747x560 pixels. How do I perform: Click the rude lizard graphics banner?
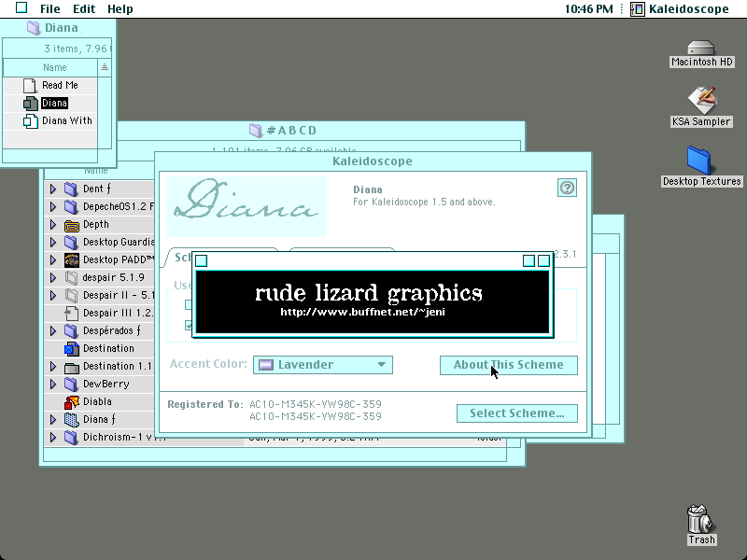coord(373,301)
